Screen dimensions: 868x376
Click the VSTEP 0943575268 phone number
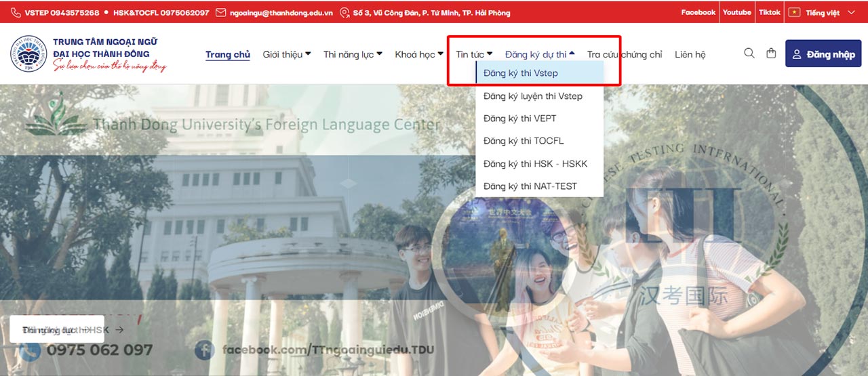tap(62, 13)
